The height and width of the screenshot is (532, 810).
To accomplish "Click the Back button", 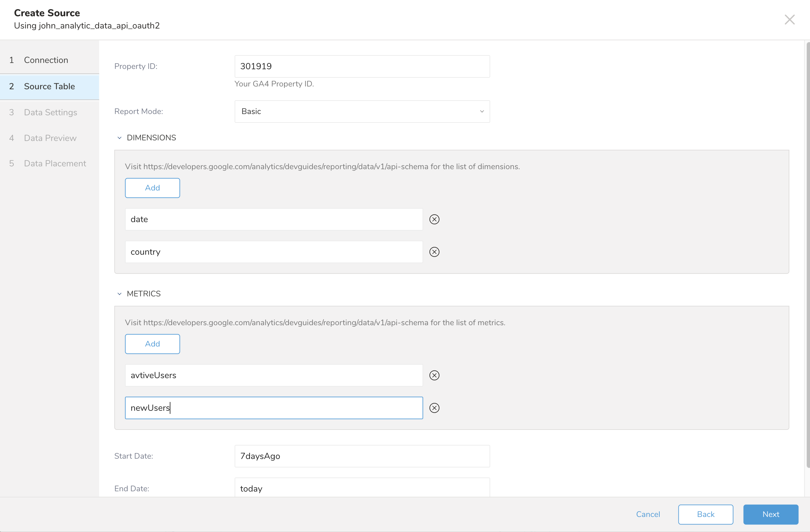I will 705,514.
